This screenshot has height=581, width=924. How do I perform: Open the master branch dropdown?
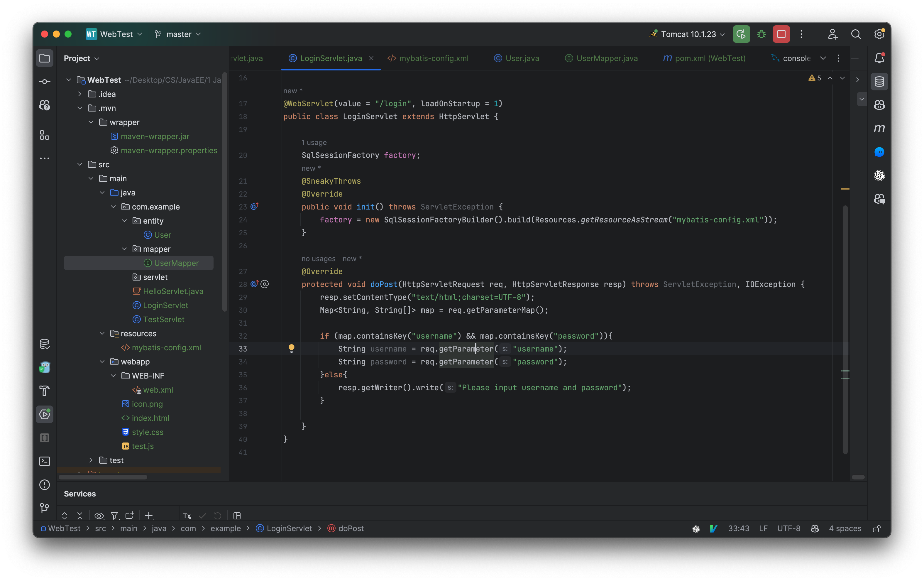coord(178,34)
